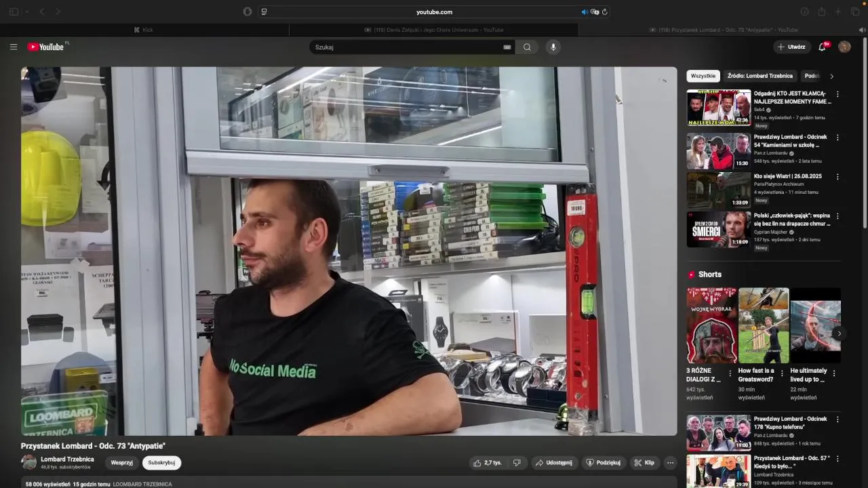Open 'Kupno telefonu' video thumbnail
Image resolution: width=868 pixels, height=488 pixels.
pyautogui.click(x=719, y=432)
